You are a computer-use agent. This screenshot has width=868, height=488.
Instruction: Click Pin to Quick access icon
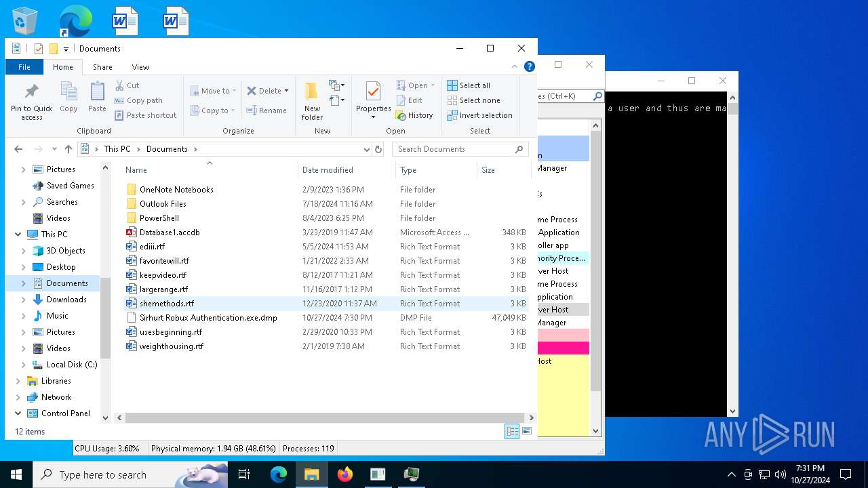tap(31, 102)
